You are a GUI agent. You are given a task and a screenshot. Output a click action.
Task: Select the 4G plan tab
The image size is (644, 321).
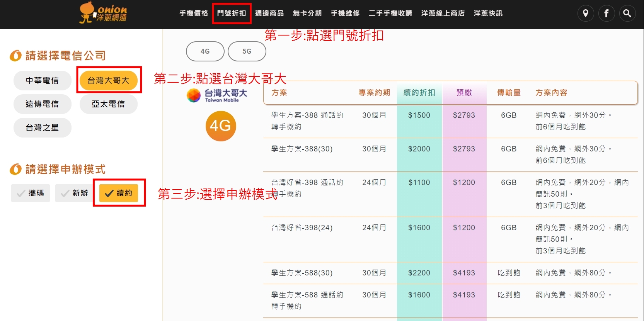tap(205, 51)
